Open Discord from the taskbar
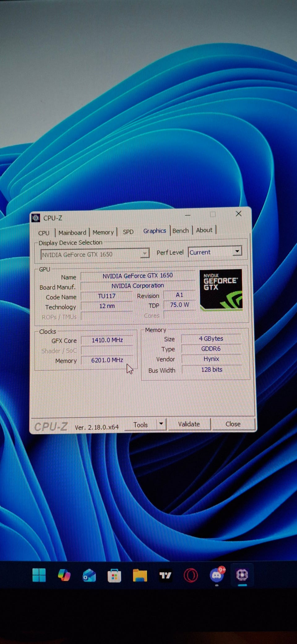 tap(217, 575)
